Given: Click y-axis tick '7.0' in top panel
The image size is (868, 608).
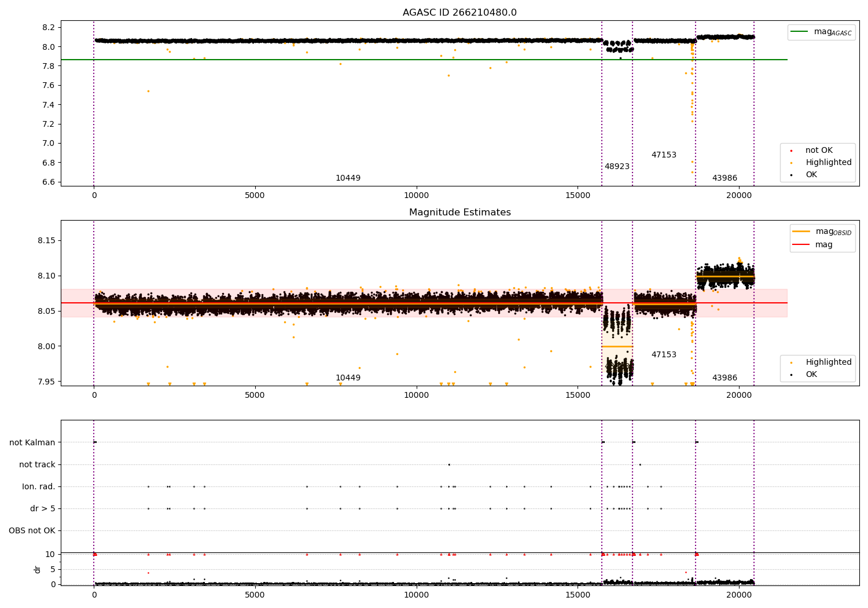Looking at the screenshot, I should [x=49, y=144].
